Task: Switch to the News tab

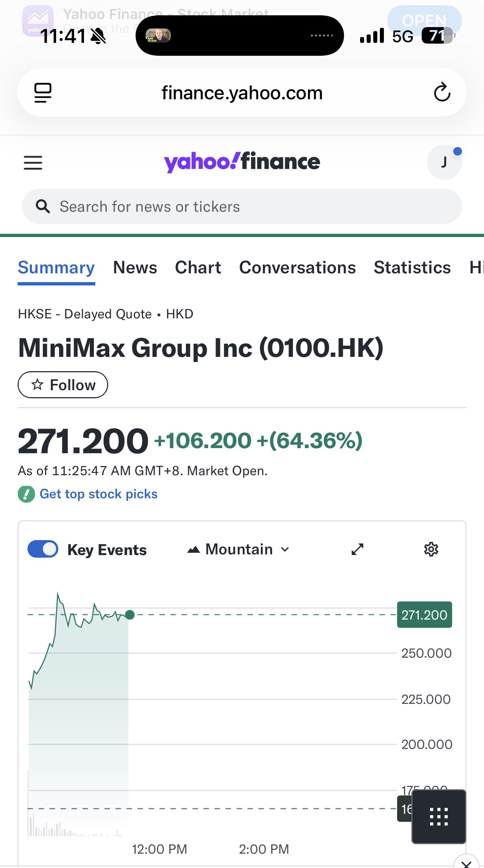Action: coord(135,267)
